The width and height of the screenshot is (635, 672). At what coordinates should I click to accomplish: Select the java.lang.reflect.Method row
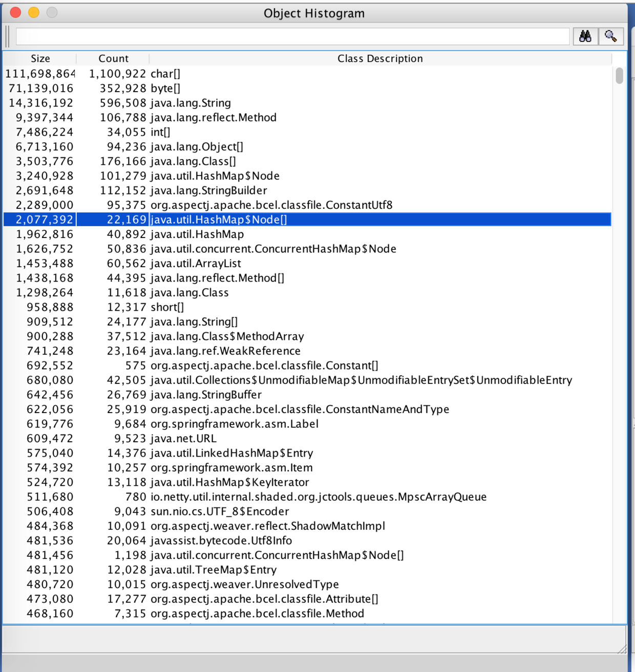point(307,117)
